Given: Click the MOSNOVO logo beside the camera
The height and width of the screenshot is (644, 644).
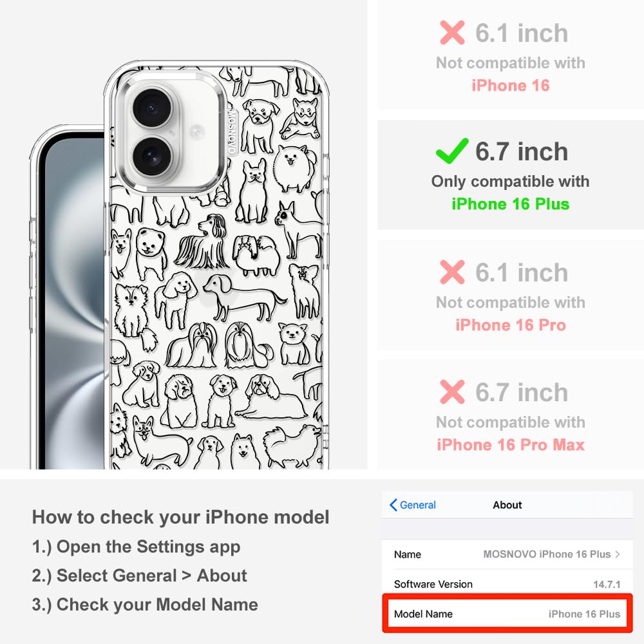Looking at the screenshot, I should [x=232, y=132].
